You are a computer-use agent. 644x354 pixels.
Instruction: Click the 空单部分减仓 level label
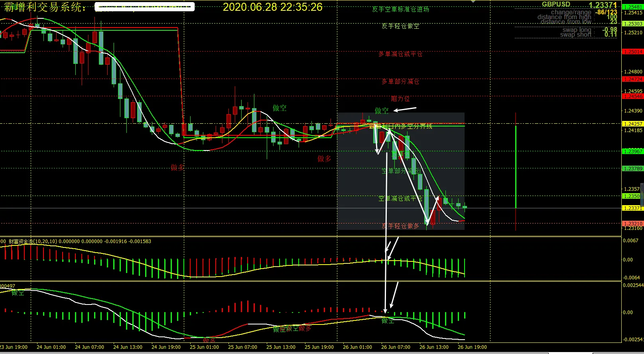click(400, 171)
